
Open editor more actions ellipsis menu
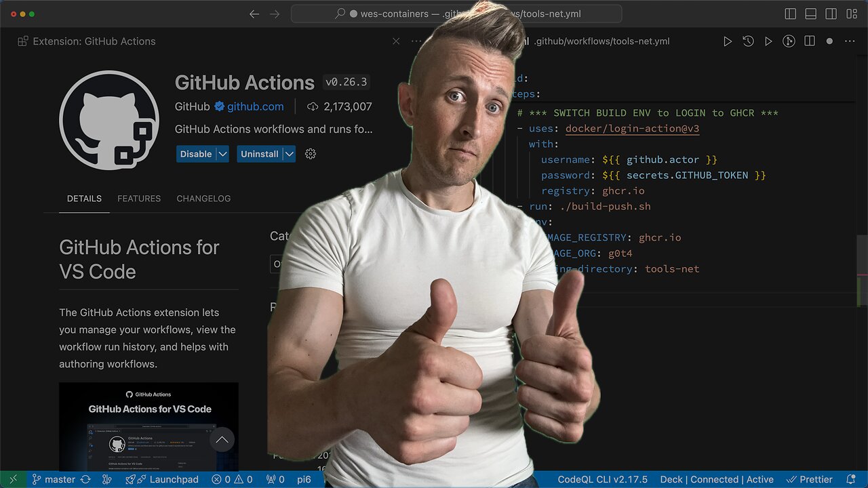(850, 41)
